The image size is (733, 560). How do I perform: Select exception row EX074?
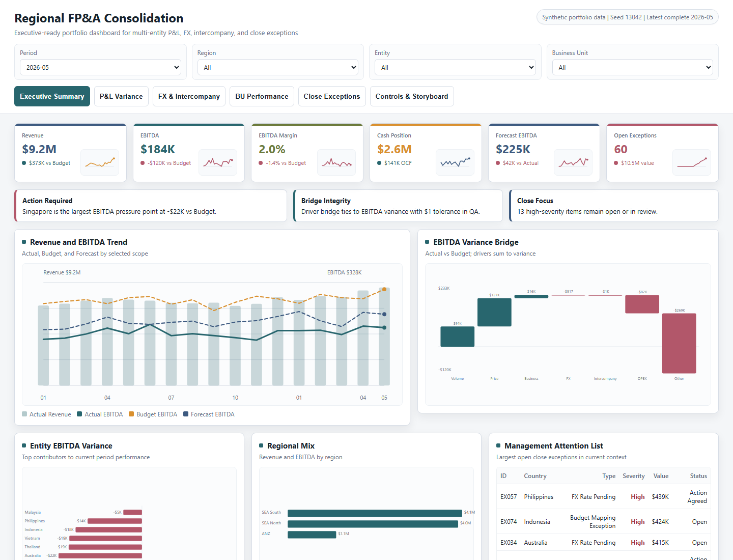(604, 521)
